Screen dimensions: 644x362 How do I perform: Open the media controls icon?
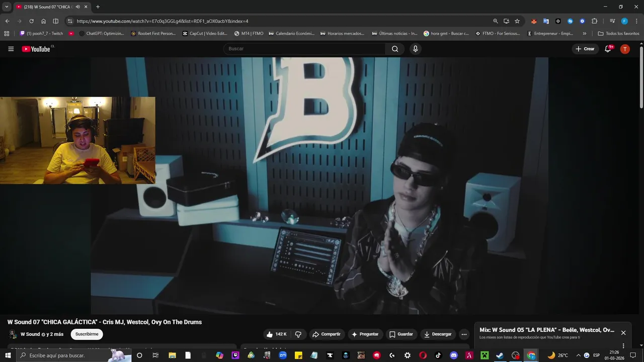(x=612, y=21)
